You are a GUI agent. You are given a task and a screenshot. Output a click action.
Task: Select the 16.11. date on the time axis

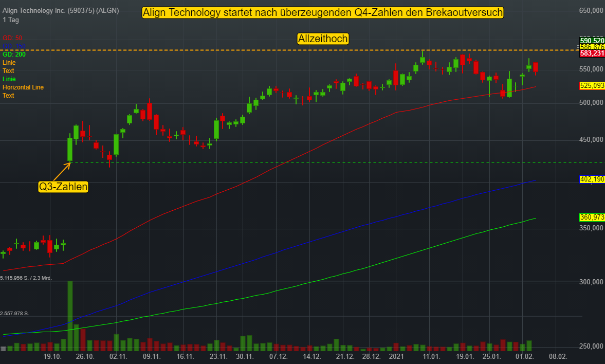[x=185, y=356]
